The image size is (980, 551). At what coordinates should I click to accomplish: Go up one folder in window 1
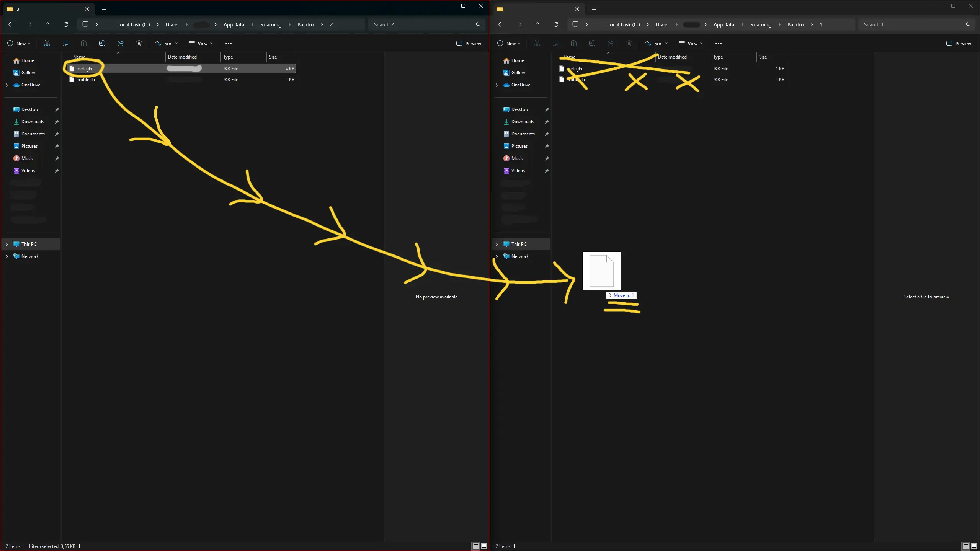coord(537,24)
